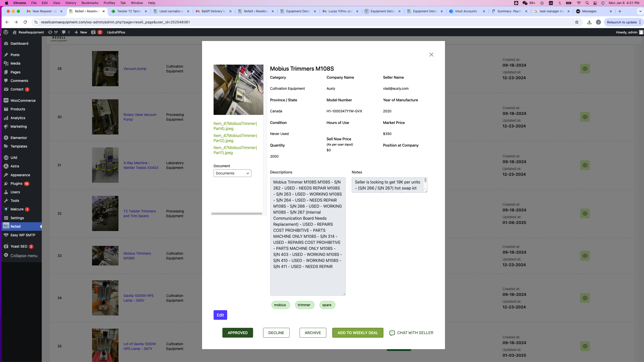Close the Mobius Trimmers modal

point(431,55)
